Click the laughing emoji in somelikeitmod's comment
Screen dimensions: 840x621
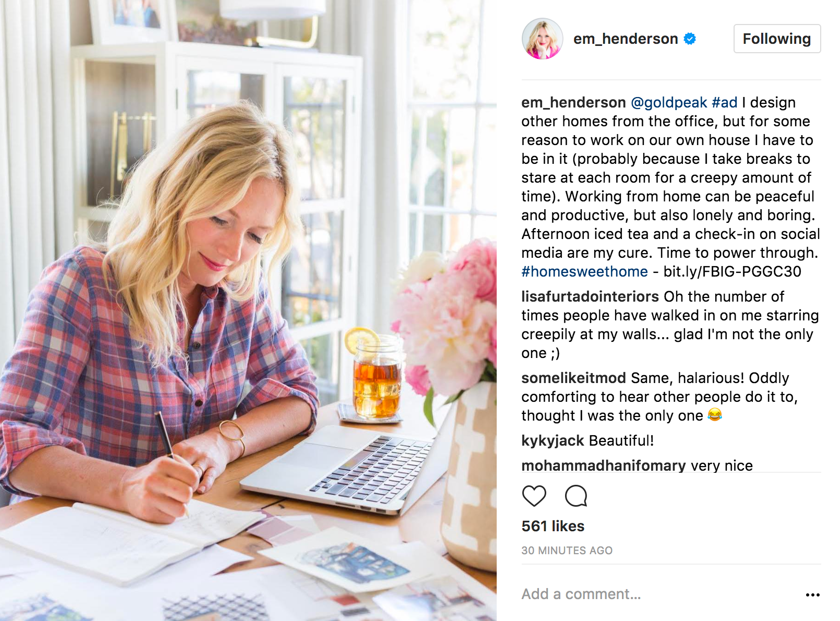coord(714,415)
